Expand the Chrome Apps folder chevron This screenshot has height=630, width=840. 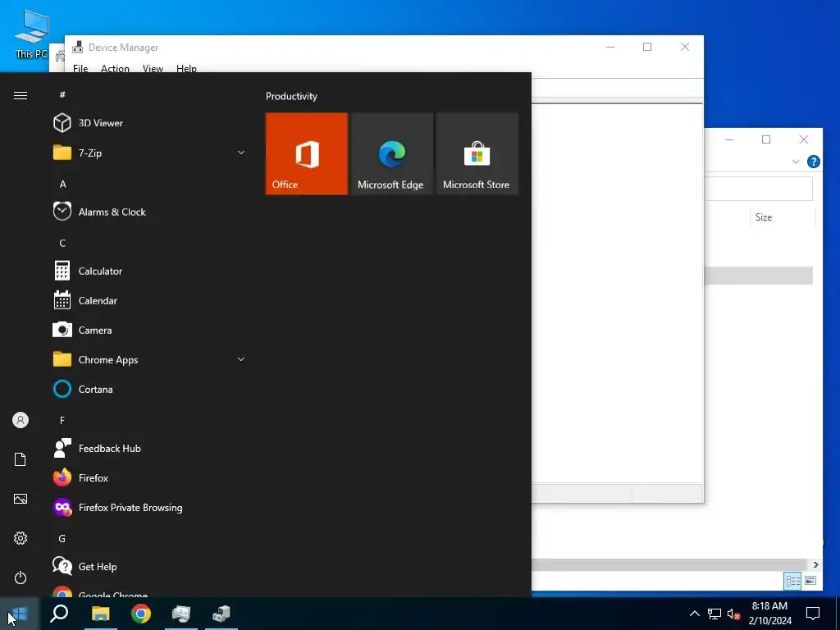point(241,359)
